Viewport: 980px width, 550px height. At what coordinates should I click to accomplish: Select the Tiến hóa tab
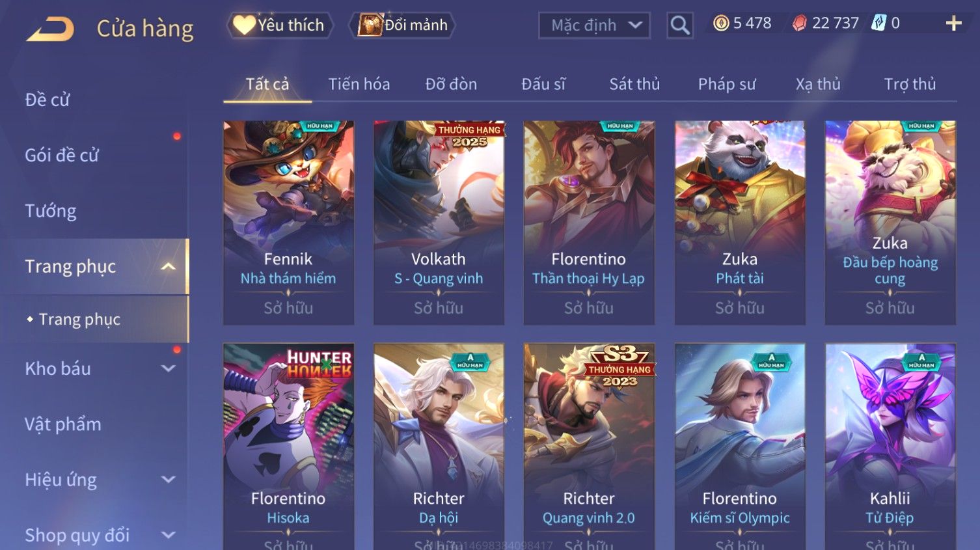359,84
